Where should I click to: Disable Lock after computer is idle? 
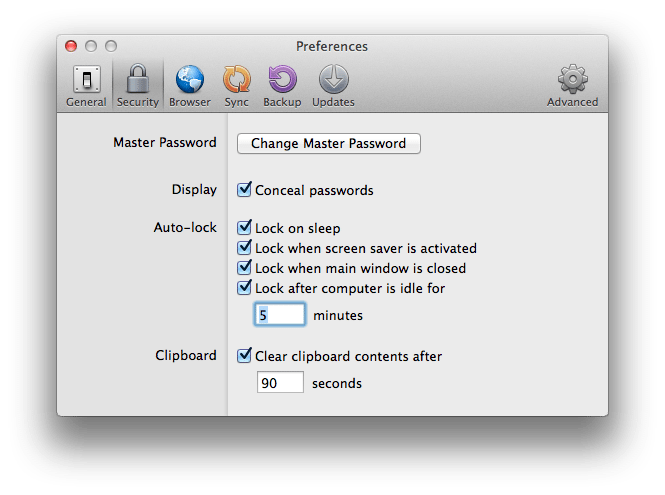244,288
